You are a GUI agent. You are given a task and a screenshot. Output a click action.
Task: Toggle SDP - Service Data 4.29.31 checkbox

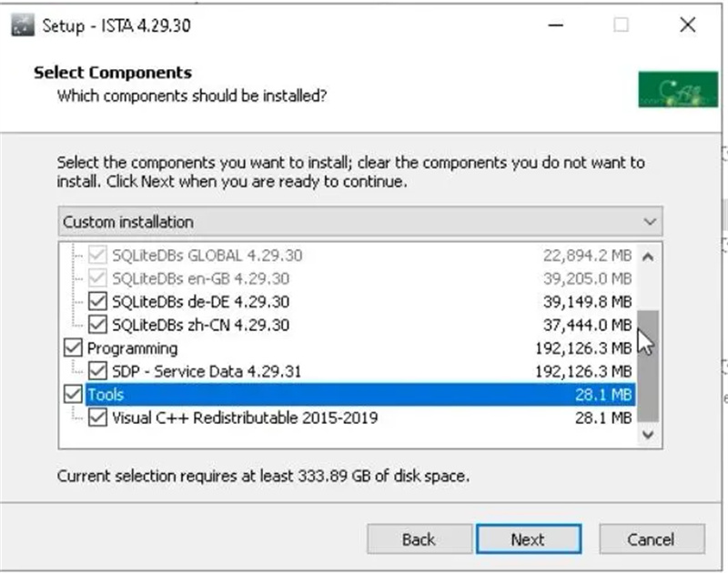point(97,371)
